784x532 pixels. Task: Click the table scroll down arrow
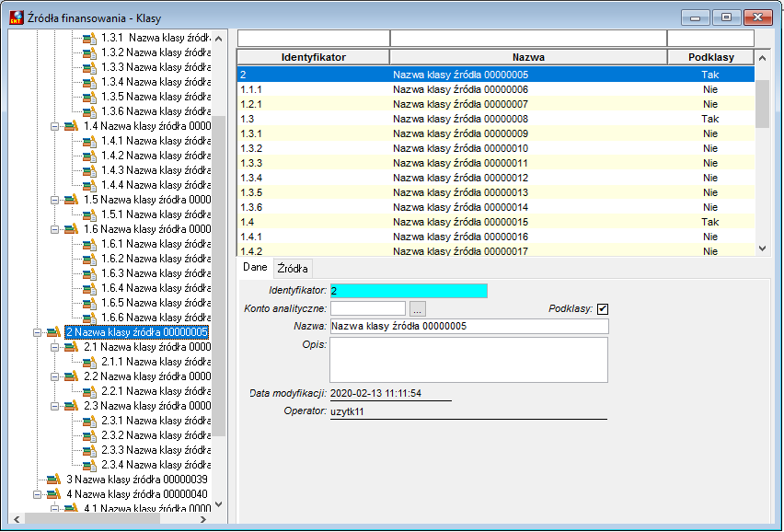point(762,248)
